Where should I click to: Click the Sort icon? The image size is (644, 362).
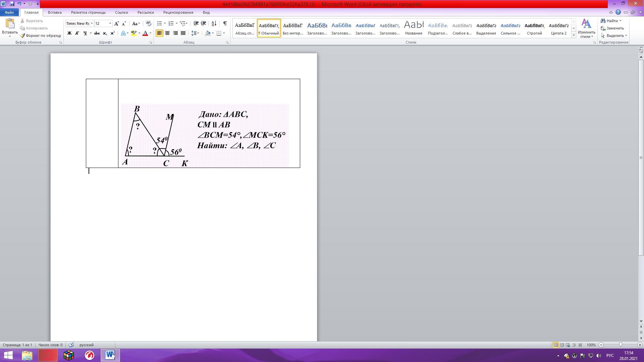pyautogui.click(x=214, y=23)
